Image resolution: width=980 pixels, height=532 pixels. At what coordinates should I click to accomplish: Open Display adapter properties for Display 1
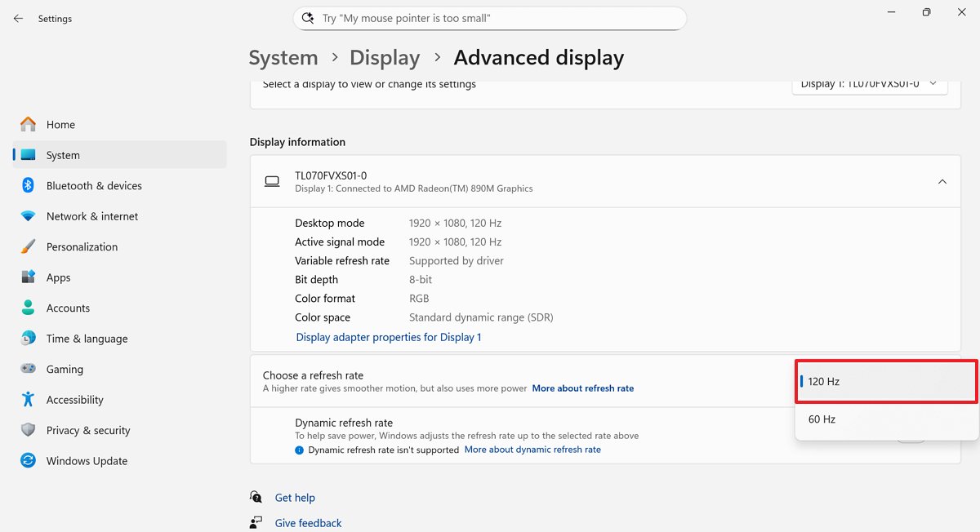point(388,336)
